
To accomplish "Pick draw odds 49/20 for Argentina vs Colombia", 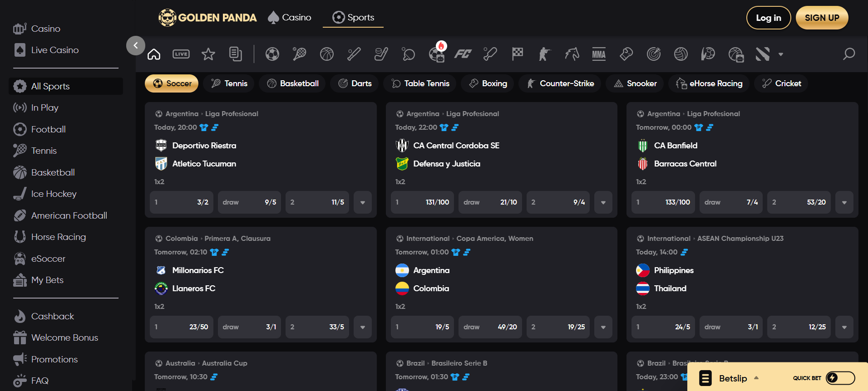I will pyautogui.click(x=490, y=327).
